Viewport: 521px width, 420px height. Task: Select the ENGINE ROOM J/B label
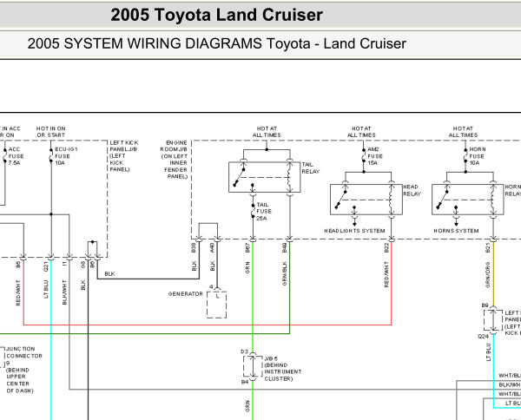pyautogui.click(x=175, y=160)
